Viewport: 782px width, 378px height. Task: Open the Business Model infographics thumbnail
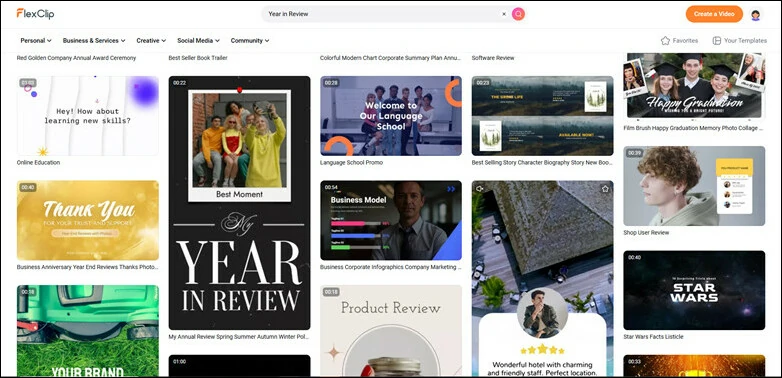coord(391,220)
